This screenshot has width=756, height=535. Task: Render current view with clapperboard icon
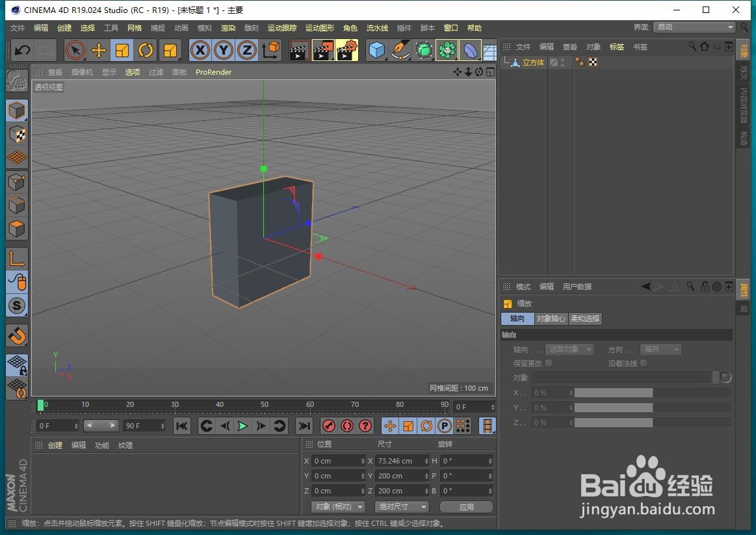(x=299, y=50)
